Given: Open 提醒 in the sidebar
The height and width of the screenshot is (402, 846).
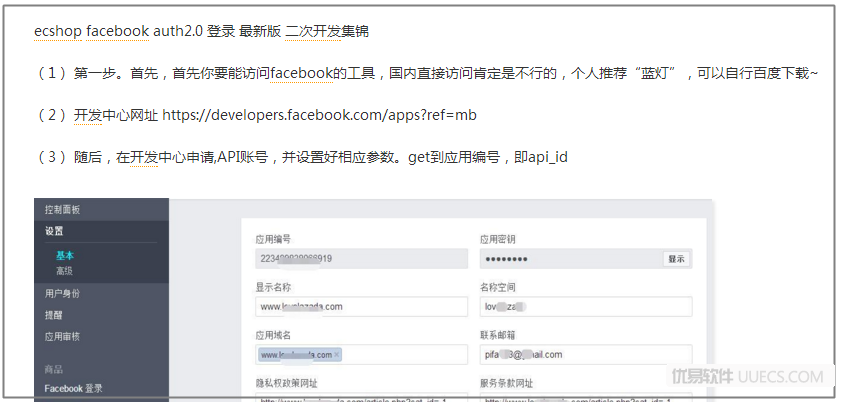Looking at the screenshot, I should point(53,315).
